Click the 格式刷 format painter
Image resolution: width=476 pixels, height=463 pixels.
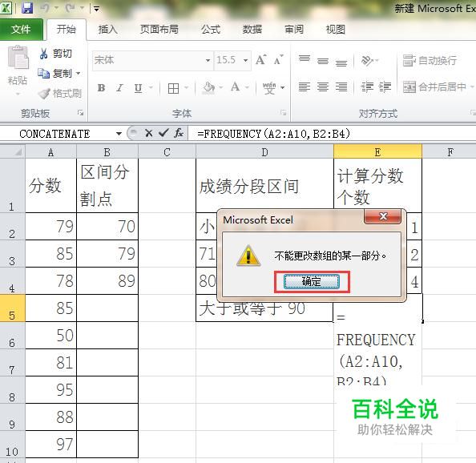coord(60,93)
